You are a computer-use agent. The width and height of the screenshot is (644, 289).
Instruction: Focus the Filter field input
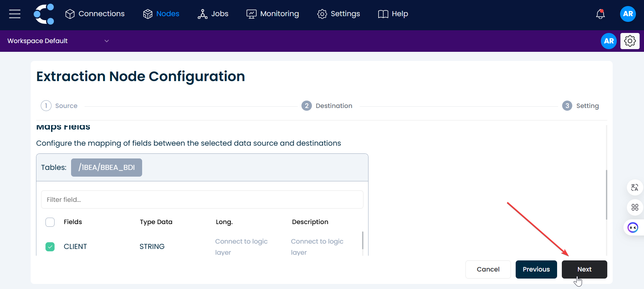pyautogui.click(x=202, y=200)
